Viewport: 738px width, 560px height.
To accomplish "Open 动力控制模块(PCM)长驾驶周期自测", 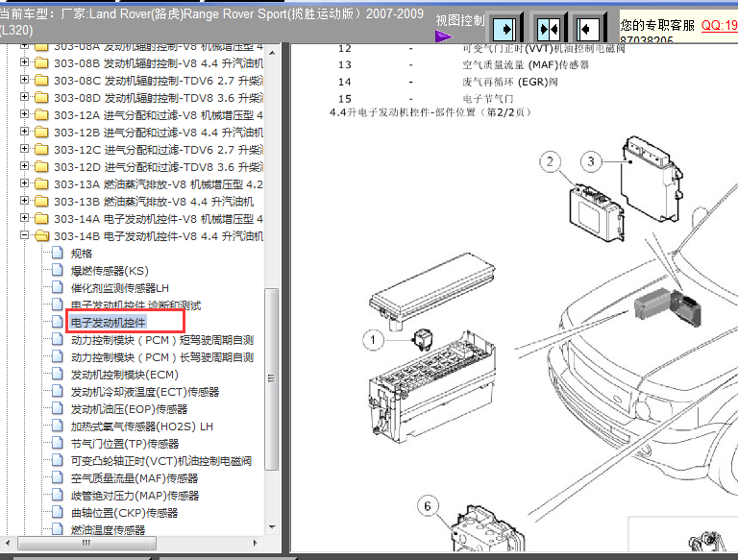I will click(162, 357).
